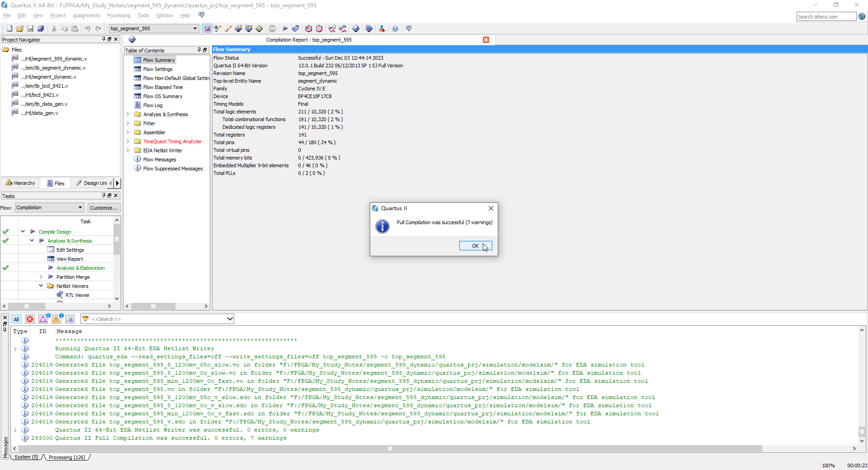Click RTL Viewer icon in Tasks
The image size is (868, 470).
[x=60, y=295]
